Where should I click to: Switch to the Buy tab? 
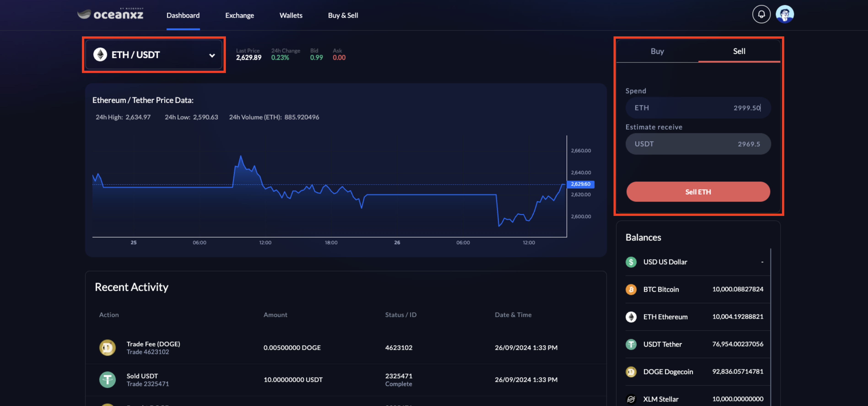657,51
